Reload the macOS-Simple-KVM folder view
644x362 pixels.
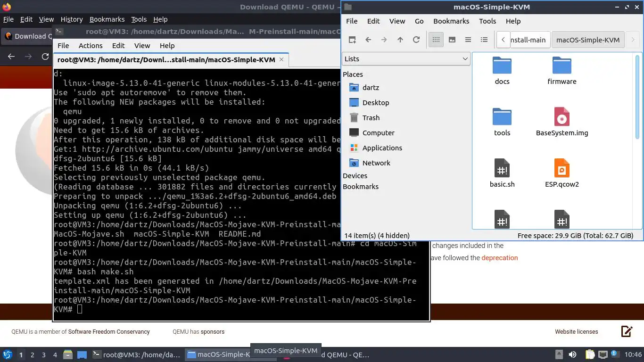coord(416,40)
